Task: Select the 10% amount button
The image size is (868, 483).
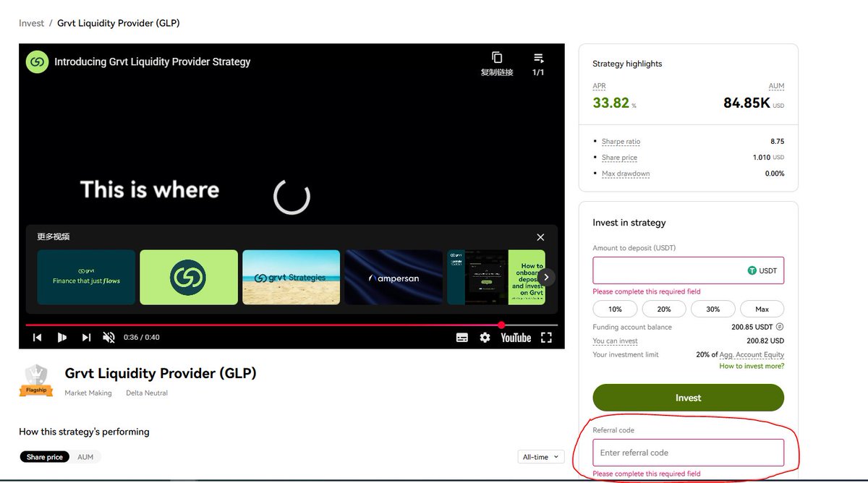Action: point(615,309)
